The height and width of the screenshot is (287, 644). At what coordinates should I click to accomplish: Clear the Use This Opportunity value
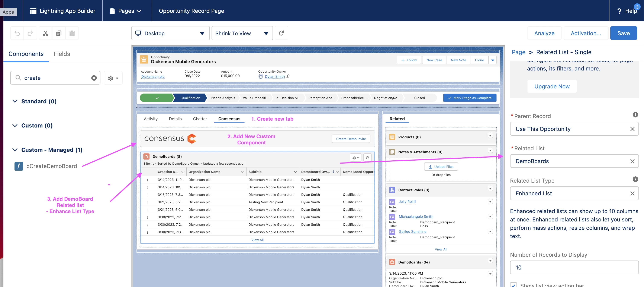click(x=632, y=129)
